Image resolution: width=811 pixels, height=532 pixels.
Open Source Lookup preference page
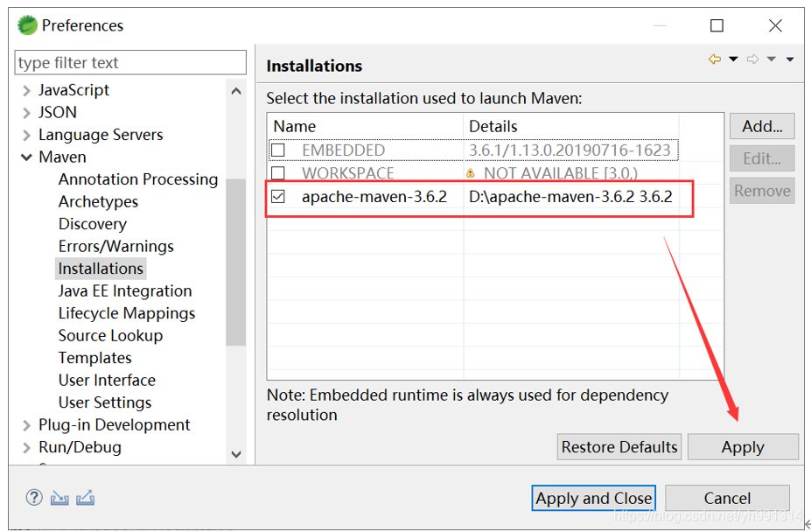tap(111, 335)
